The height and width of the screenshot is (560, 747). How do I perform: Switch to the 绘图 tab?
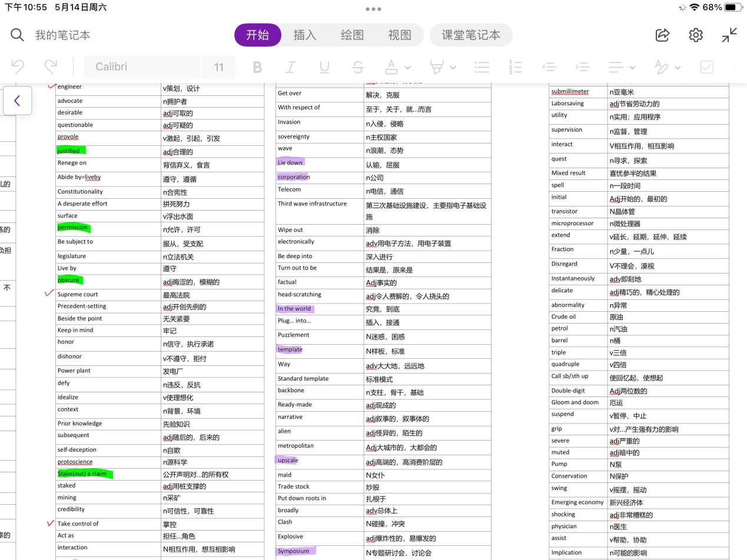point(352,35)
